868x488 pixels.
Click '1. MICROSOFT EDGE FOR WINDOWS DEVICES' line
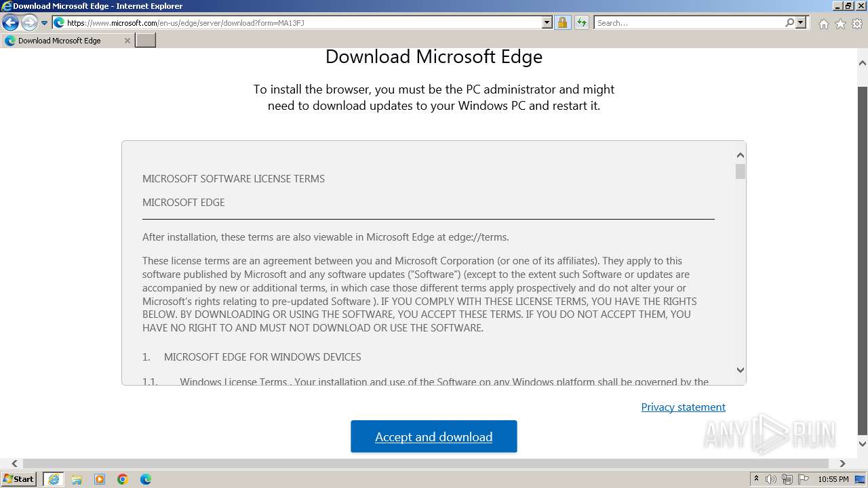coord(252,357)
